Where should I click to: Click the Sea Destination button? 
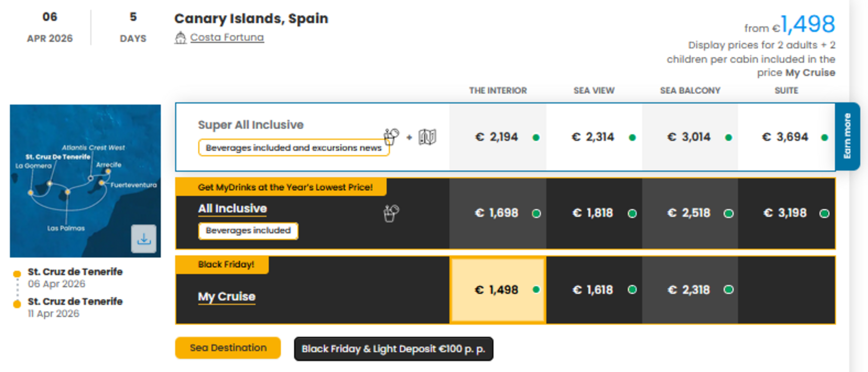tap(228, 348)
